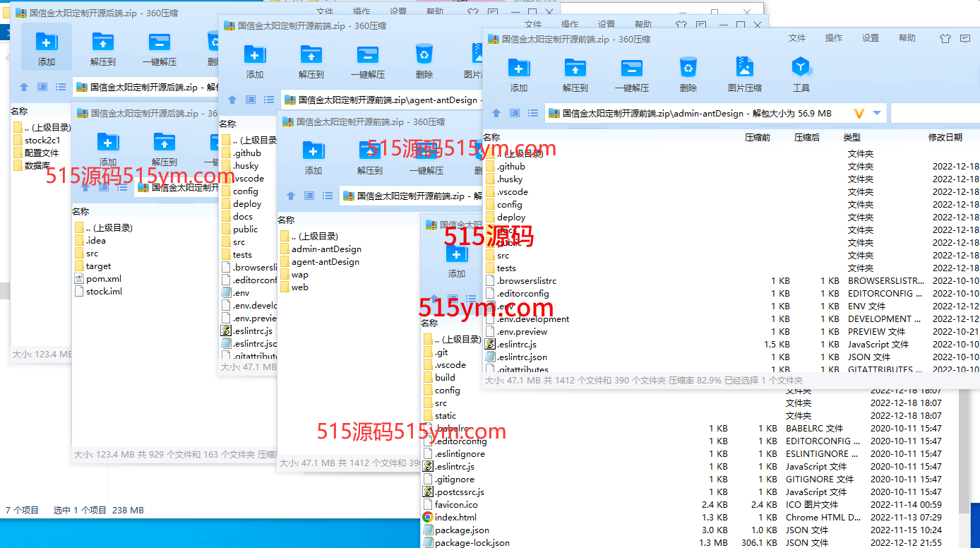Switch admin-antDesign window to list view
Image resolution: width=980 pixels, height=548 pixels.
(533, 113)
